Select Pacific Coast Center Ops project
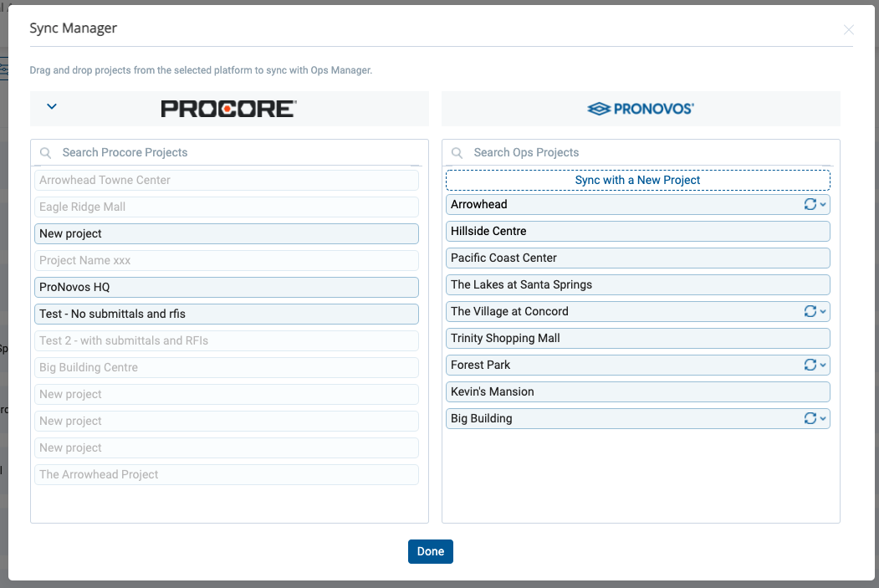The image size is (879, 588). click(x=638, y=258)
